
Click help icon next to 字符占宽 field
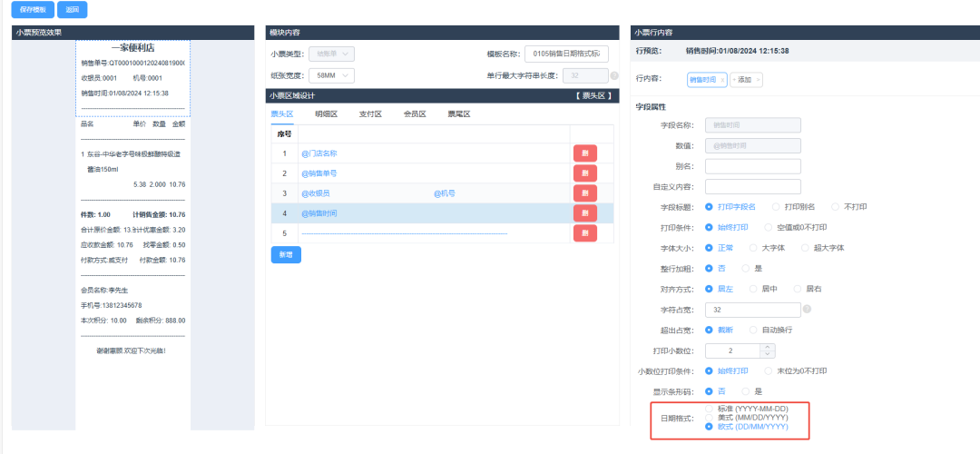807,310
